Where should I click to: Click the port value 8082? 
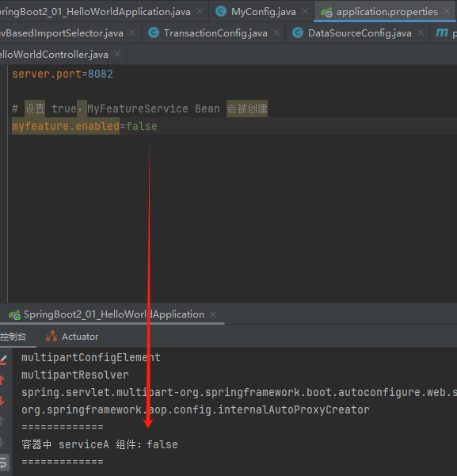(101, 74)
